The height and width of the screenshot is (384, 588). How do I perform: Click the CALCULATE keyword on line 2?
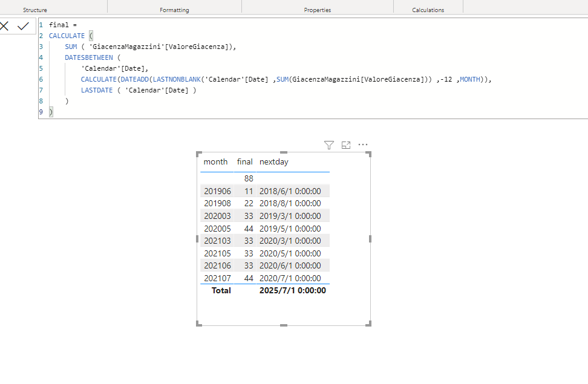[67, 36]
